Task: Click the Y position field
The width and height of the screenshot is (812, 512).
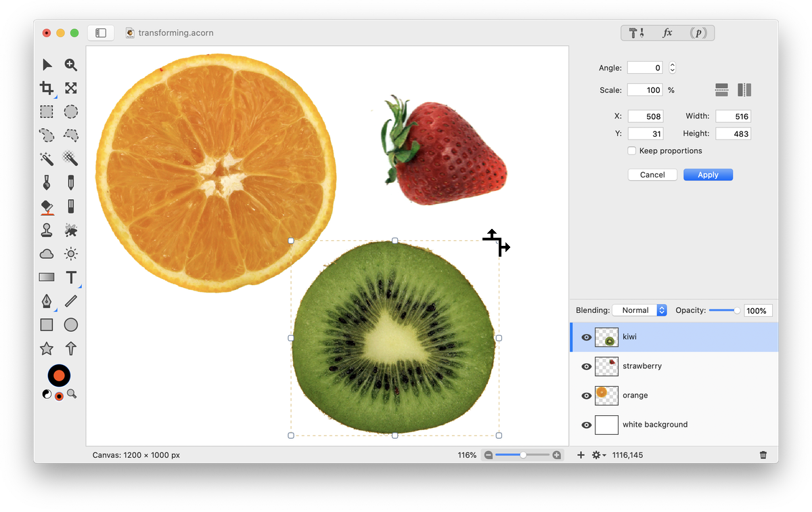Action: [646, 134]
